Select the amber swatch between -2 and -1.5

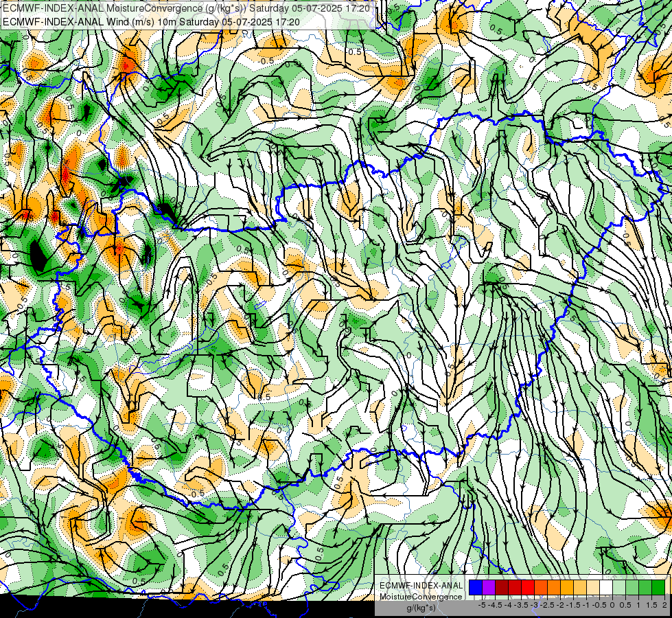[566, 587]
